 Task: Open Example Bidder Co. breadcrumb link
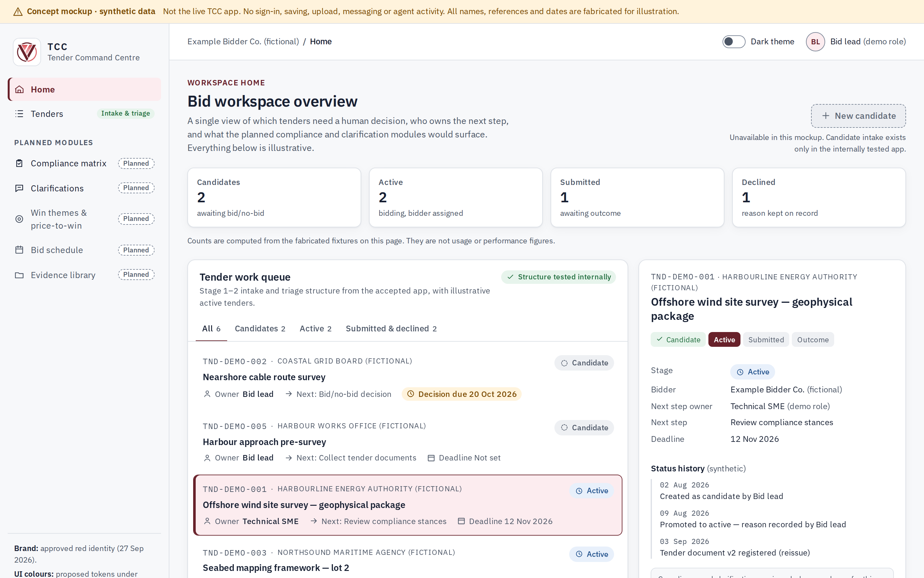click(243, 42)
